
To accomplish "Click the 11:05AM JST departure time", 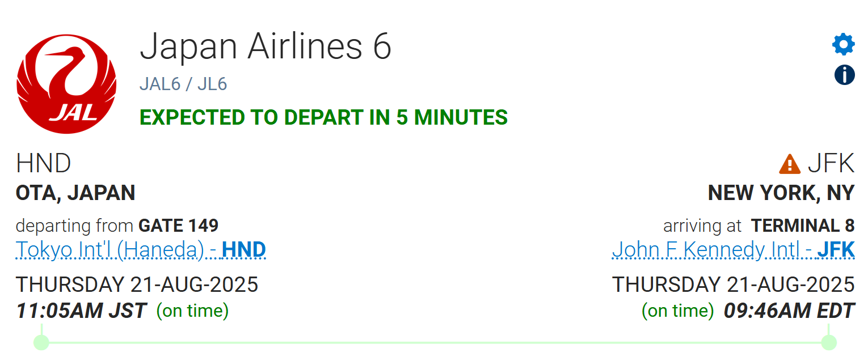I will point(81,311).
